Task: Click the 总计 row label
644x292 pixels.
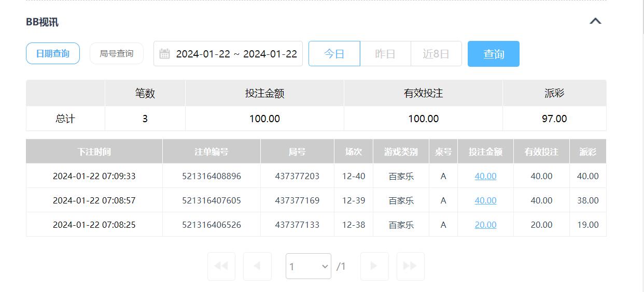Action: 65,119
